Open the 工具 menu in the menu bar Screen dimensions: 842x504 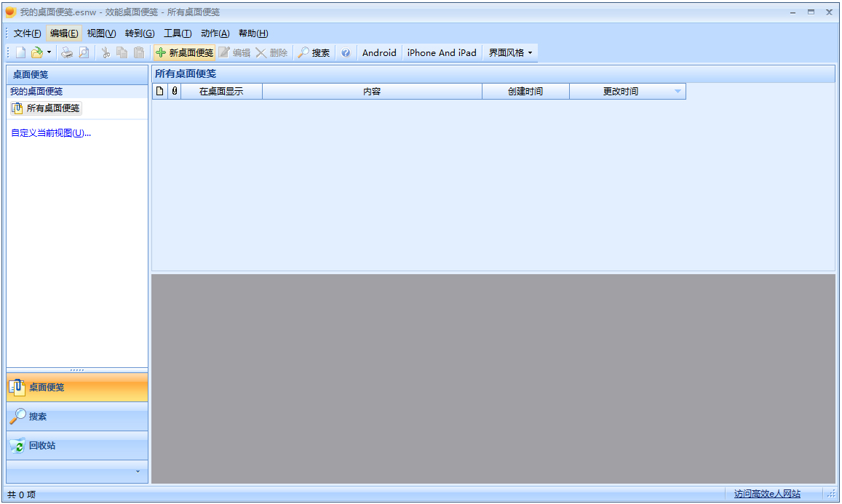point(178,33)
